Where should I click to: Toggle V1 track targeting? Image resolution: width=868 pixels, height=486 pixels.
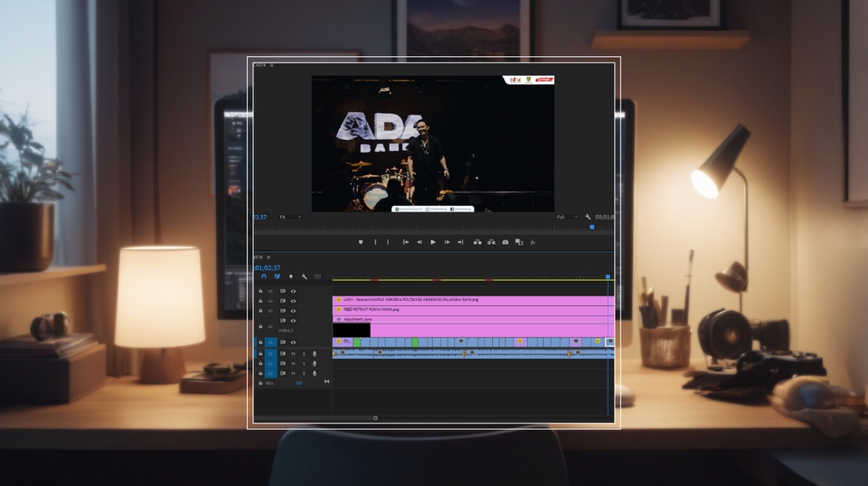[x=270, y=342]
